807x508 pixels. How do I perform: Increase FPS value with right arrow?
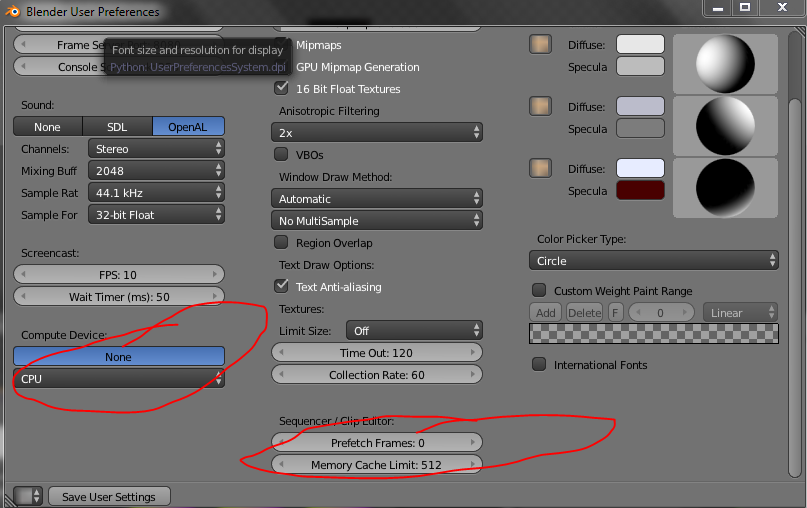215,274
